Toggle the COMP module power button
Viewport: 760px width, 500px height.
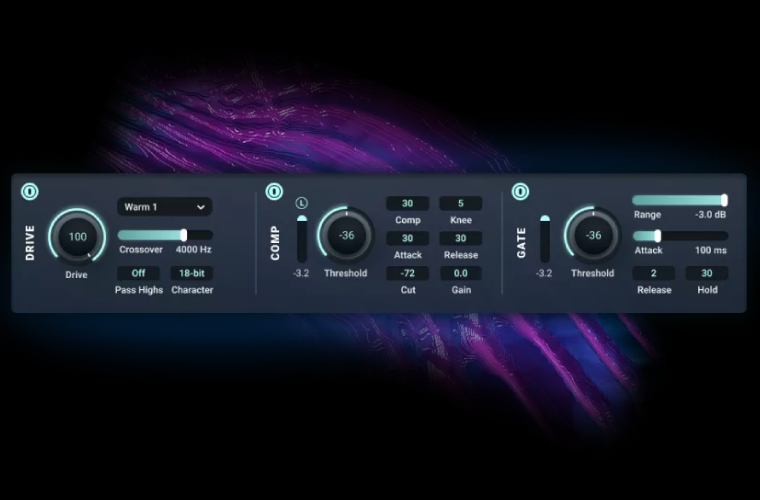click(274, 191)
